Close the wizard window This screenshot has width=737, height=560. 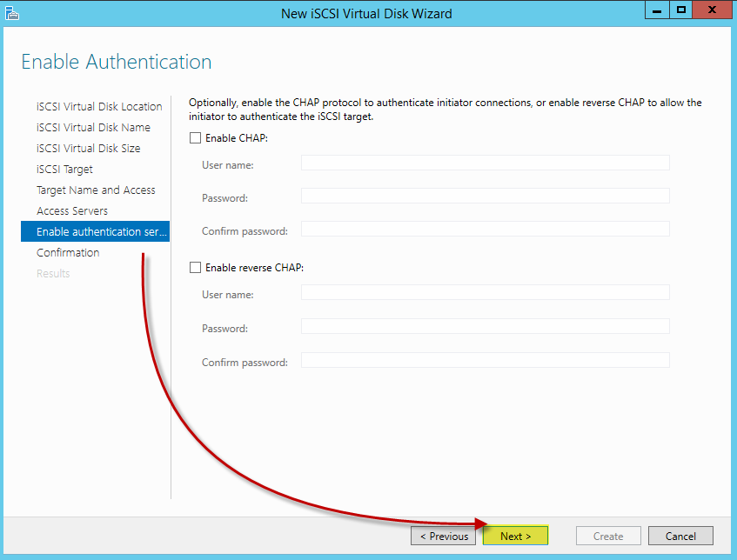click(x=712, y=10)
